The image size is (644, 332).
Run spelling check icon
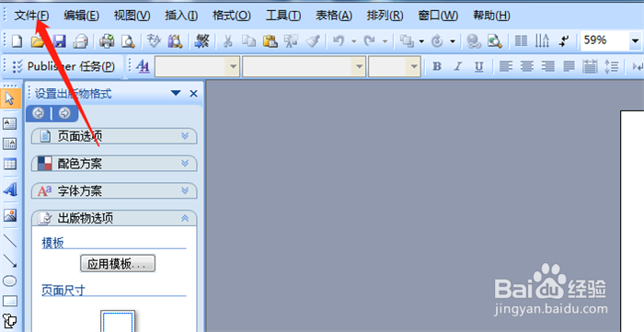(154, 41)
